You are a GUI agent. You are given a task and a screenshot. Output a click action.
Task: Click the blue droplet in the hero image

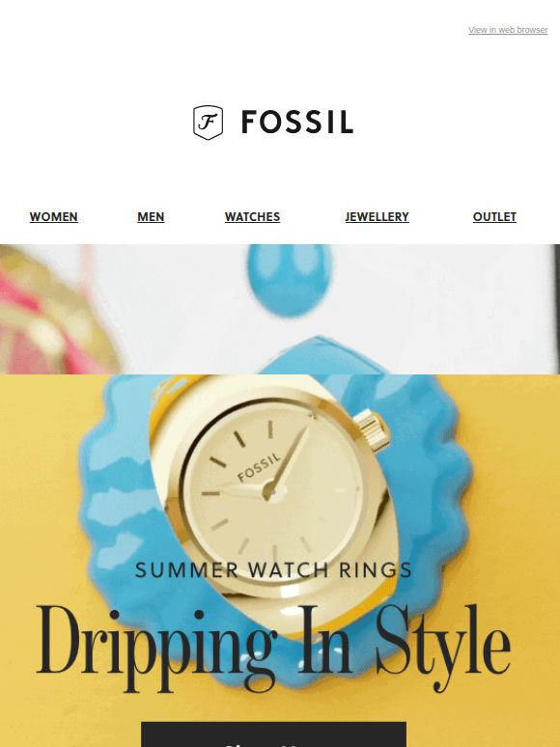pyautogui.click(x=290, y=280)
